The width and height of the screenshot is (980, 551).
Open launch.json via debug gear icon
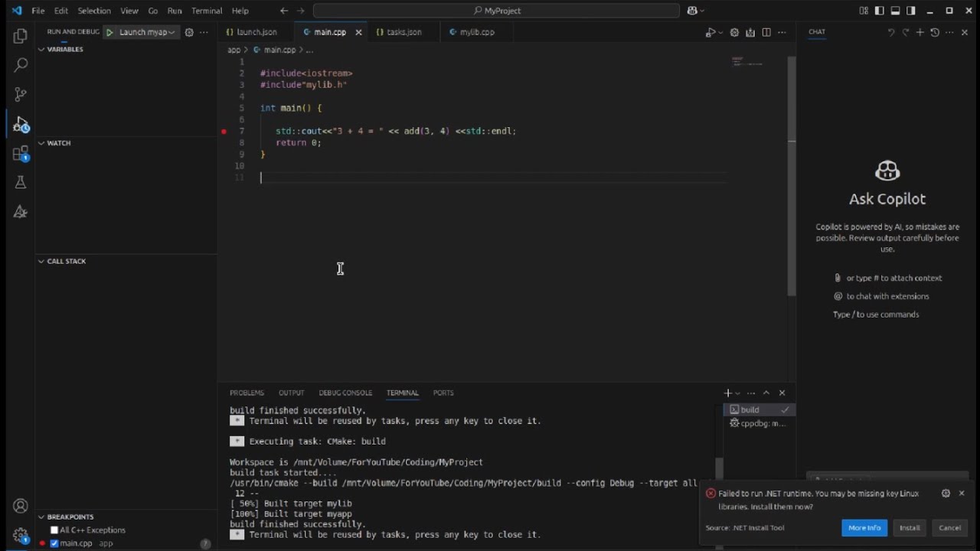coord(189,32)
